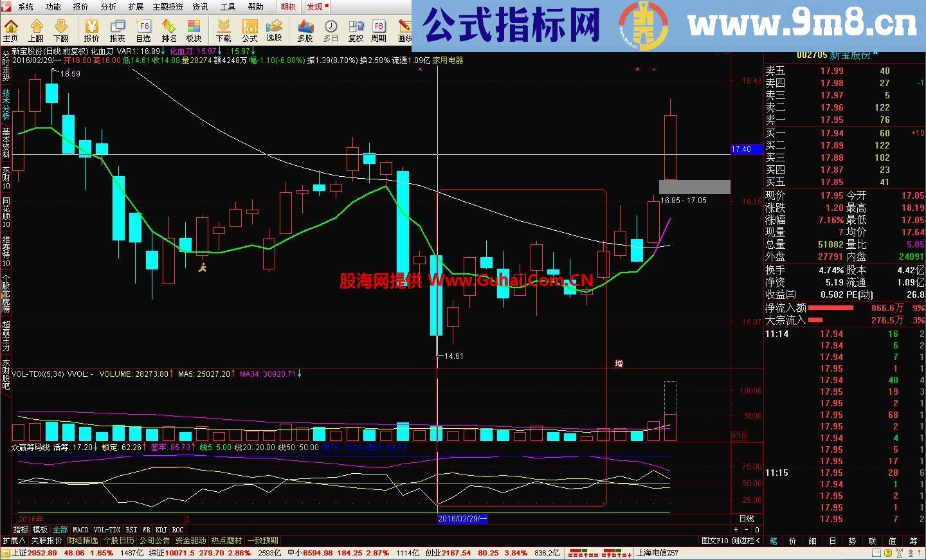Switch on the 技术分析 left panel view
Image resolution: width=926 pixels, height=560 pixels.
point(6,106)
